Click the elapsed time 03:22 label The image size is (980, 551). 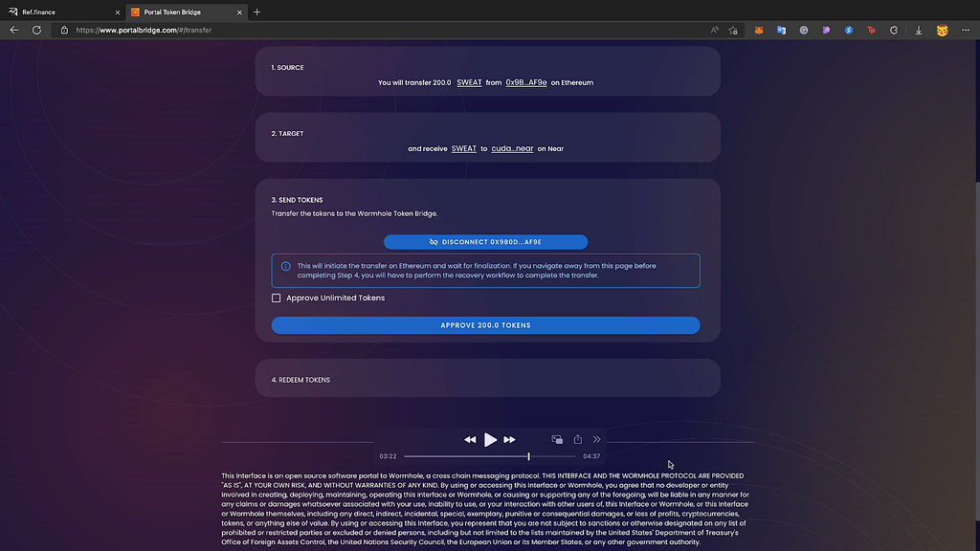pyautogui.click(x=389, y=456)
